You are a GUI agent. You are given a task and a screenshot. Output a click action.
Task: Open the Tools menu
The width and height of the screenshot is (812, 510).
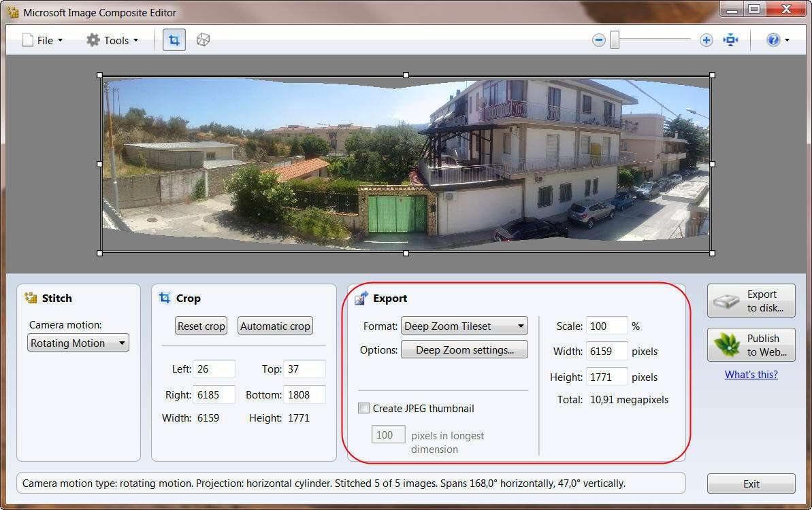point(112,40)
